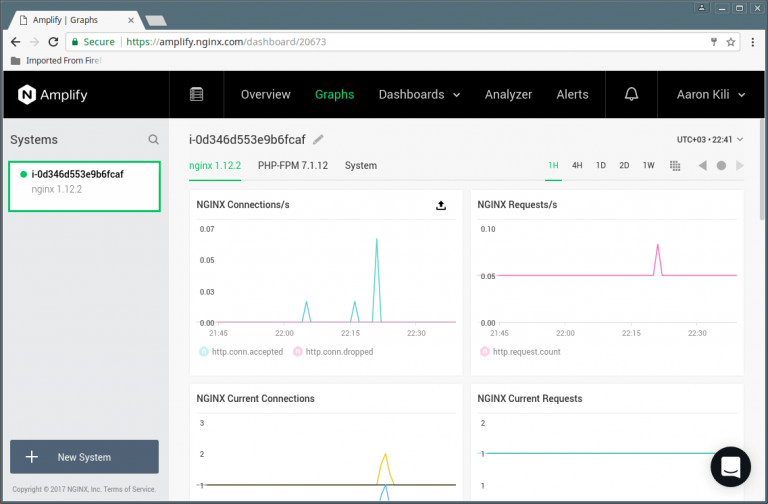Search systems with the magnifier icon
768x504 pixels.
tap(153, 140)
